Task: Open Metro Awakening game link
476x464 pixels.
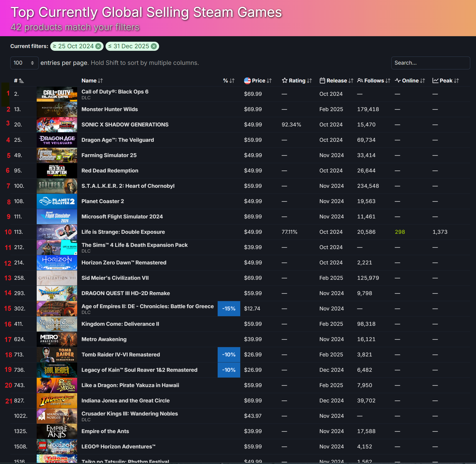Action: tap(104, 339)
